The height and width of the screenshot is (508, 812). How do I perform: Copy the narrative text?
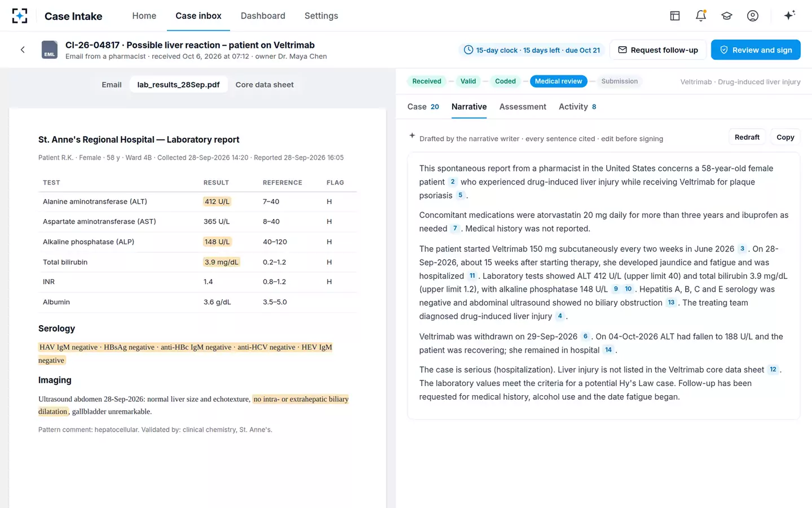pos(785,137)
